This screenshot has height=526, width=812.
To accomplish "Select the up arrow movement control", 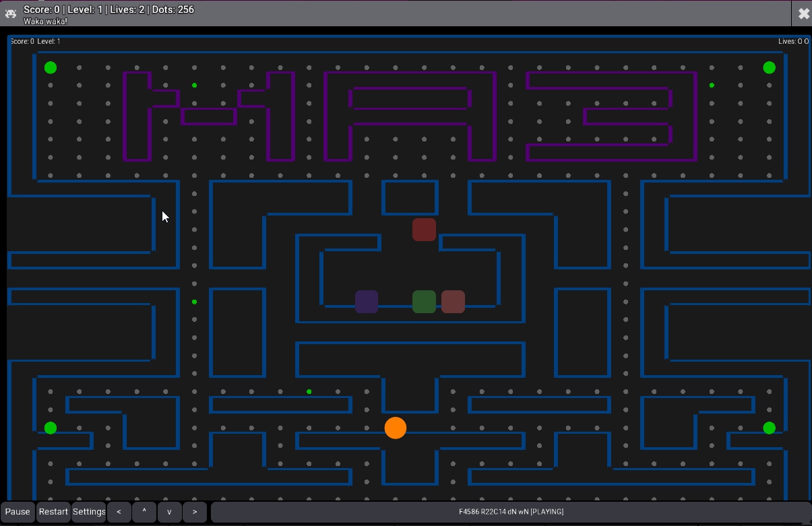I will [144, 512].
